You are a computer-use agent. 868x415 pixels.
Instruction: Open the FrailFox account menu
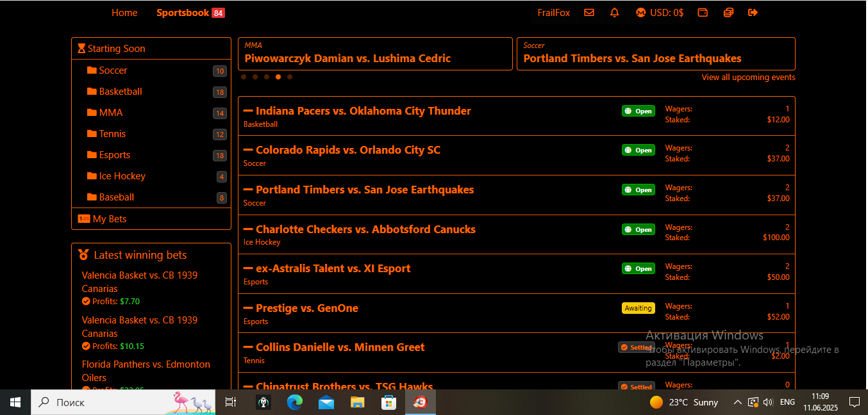[x=554, y=13]
